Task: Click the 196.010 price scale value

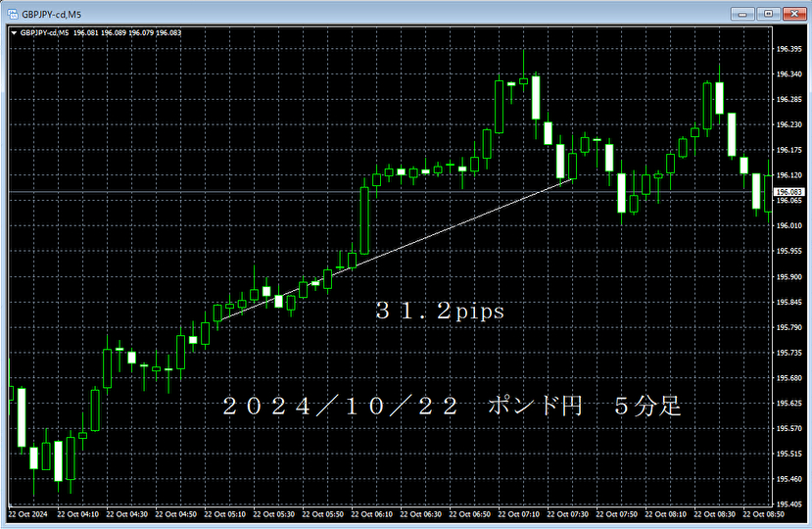Action: coord(788,226)
